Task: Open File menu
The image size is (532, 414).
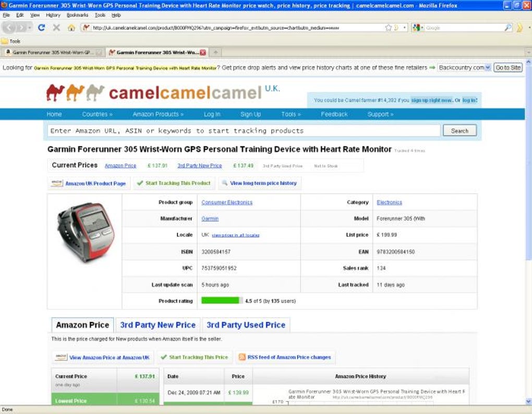Action: (x=6, y=15)
